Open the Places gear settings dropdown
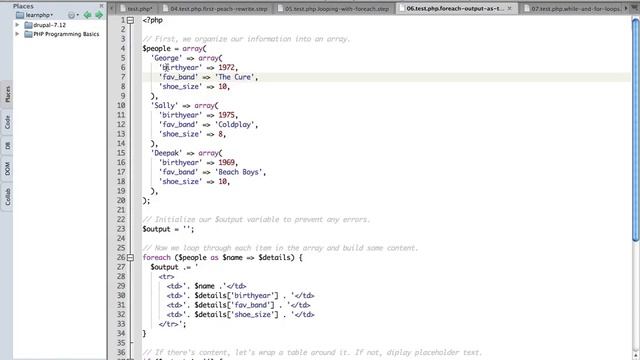The height and width of the screenshot is (360, 640). [x=73, y=15]
